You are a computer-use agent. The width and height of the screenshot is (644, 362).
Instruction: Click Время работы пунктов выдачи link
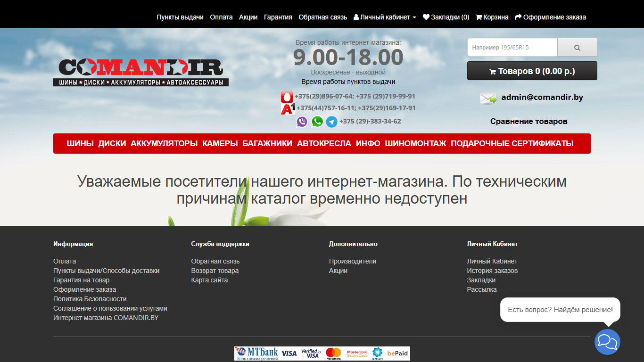(x=348, y=82)
